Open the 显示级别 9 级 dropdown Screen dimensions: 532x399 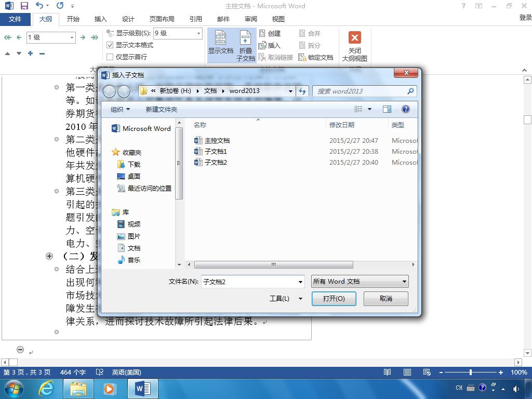coord(199,33)
